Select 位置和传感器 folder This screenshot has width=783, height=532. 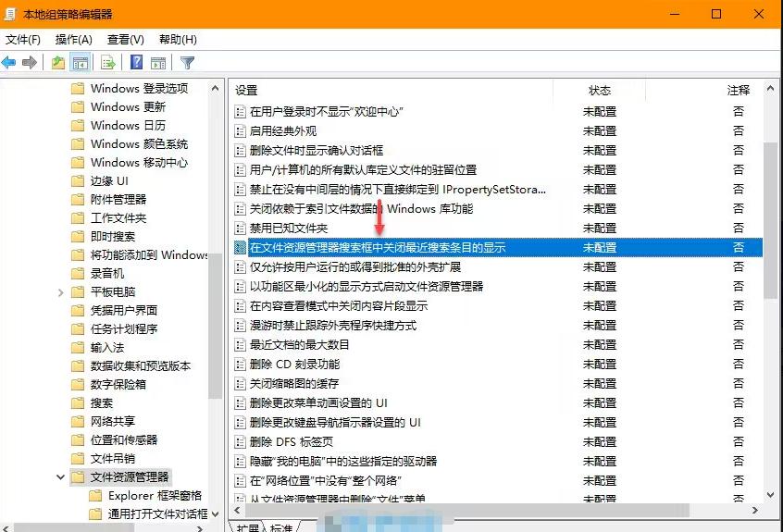pos(124,439)
